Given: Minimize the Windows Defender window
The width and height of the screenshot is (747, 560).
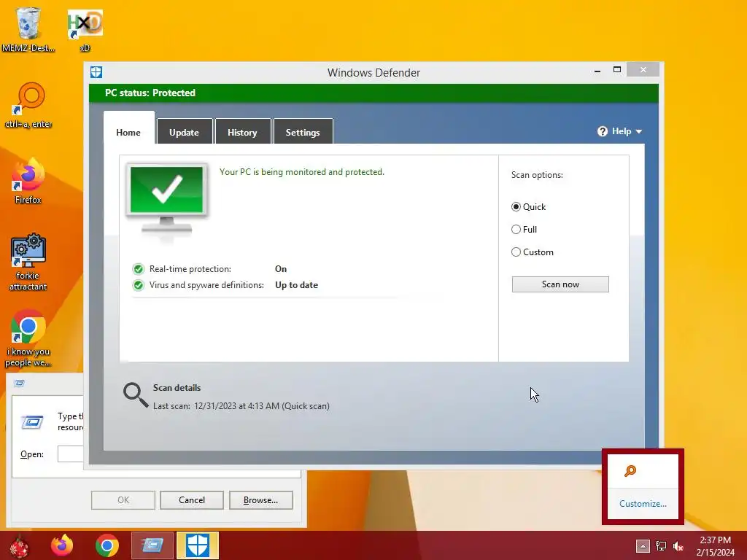Looking at the screenshot, I should click(597, 71).
